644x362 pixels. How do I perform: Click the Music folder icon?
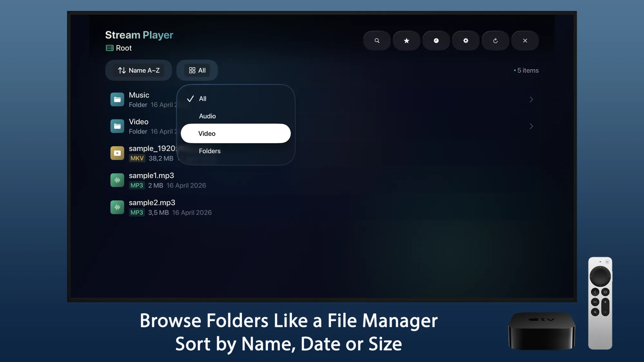[x=117, y=99]
